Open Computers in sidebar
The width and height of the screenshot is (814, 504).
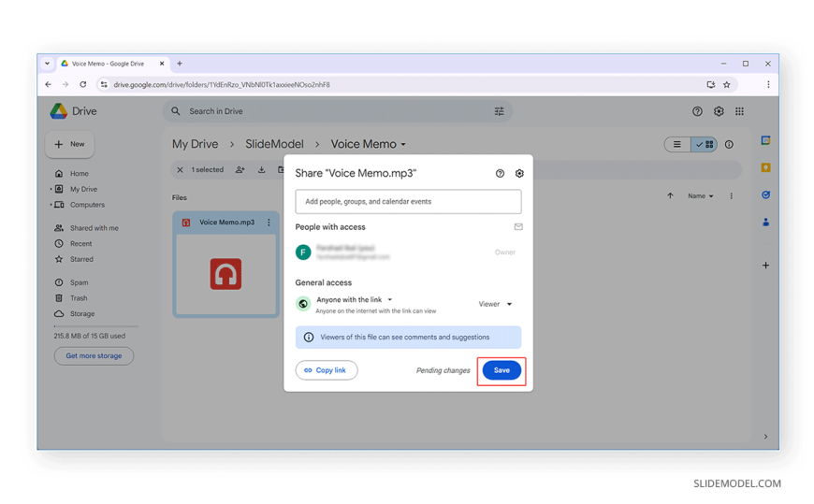pyautogui.click(x=87, y=205)
